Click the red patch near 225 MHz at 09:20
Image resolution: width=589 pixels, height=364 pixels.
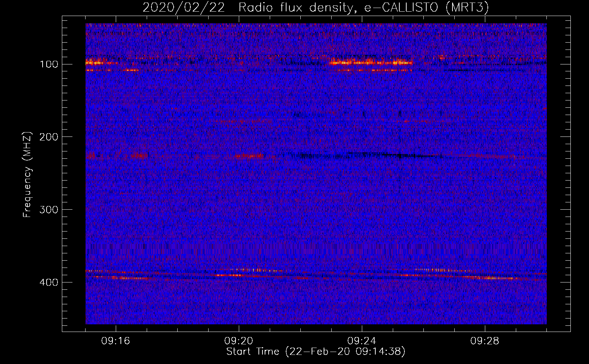tap(249, 156)
